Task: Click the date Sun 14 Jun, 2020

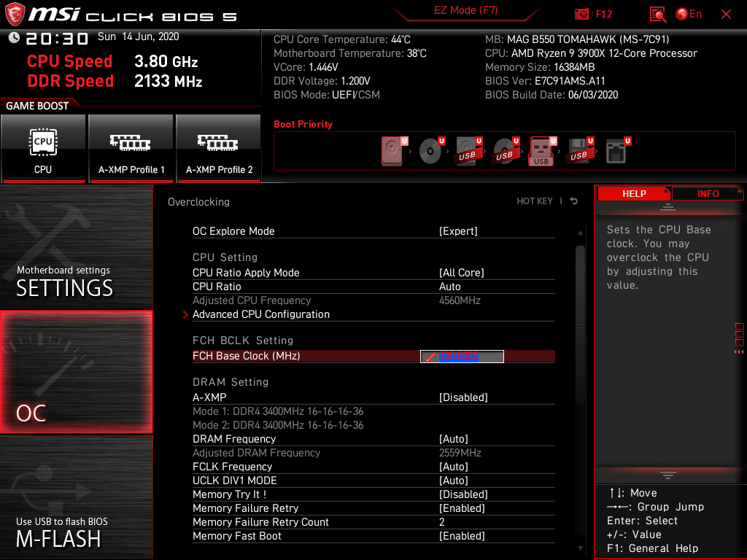Action: [138, 36]
